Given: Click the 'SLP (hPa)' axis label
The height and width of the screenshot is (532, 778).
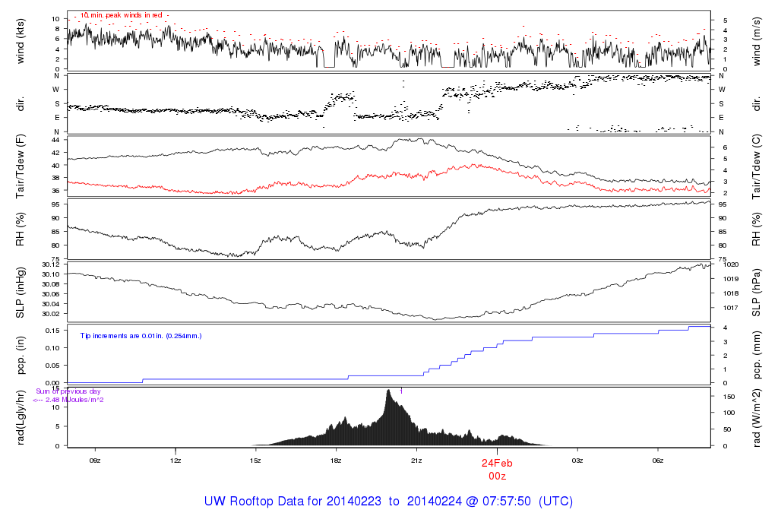Looking at the screenshot, I should (x=756, y=293).
